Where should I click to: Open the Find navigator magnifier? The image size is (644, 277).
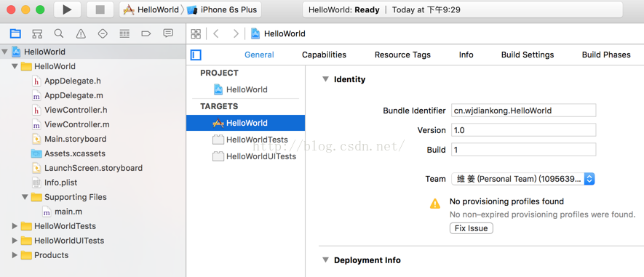pos(59,33)
